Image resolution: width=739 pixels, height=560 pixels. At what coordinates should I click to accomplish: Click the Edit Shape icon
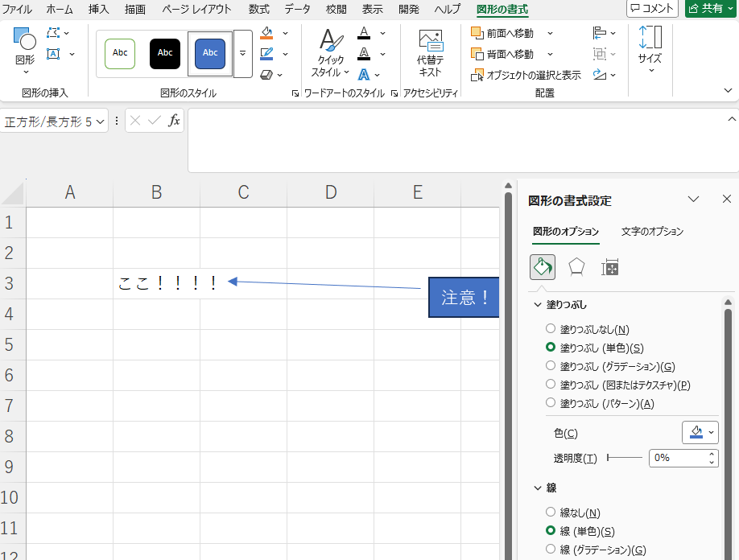tap(53, 32)
